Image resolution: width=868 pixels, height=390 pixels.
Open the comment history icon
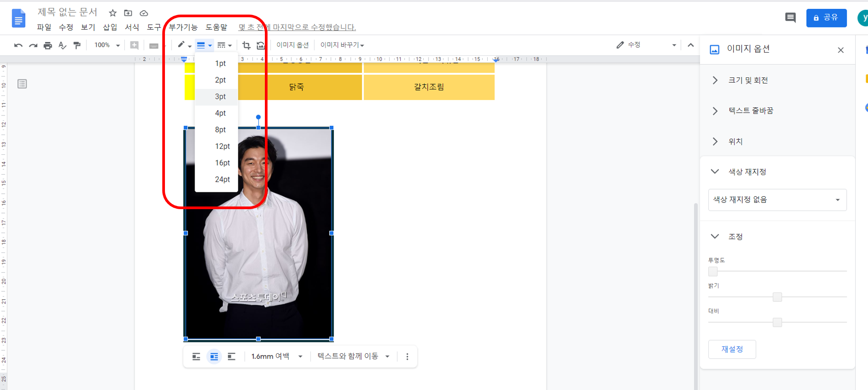pos(790,18)
